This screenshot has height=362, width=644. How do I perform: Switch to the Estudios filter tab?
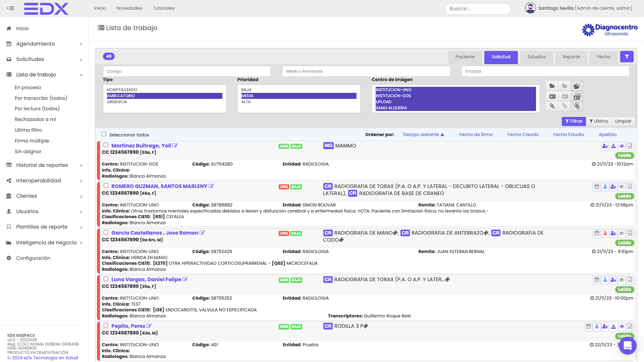tap(536, 57)
